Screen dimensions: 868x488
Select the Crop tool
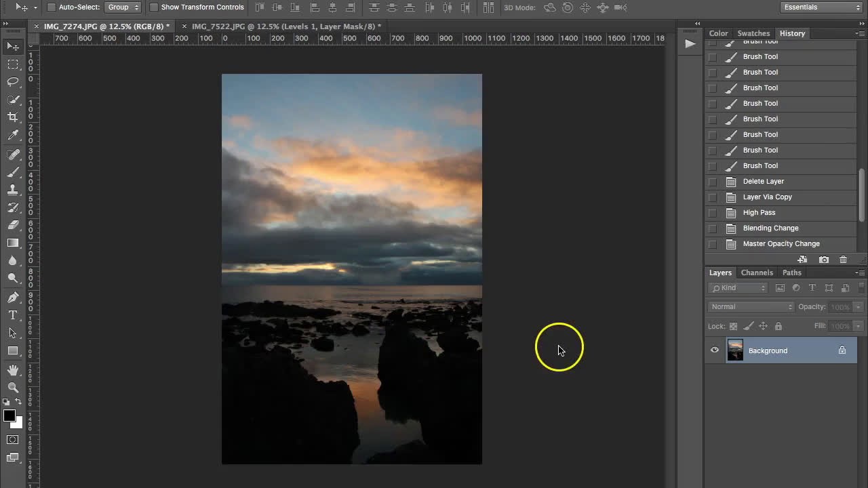[14, 117]
